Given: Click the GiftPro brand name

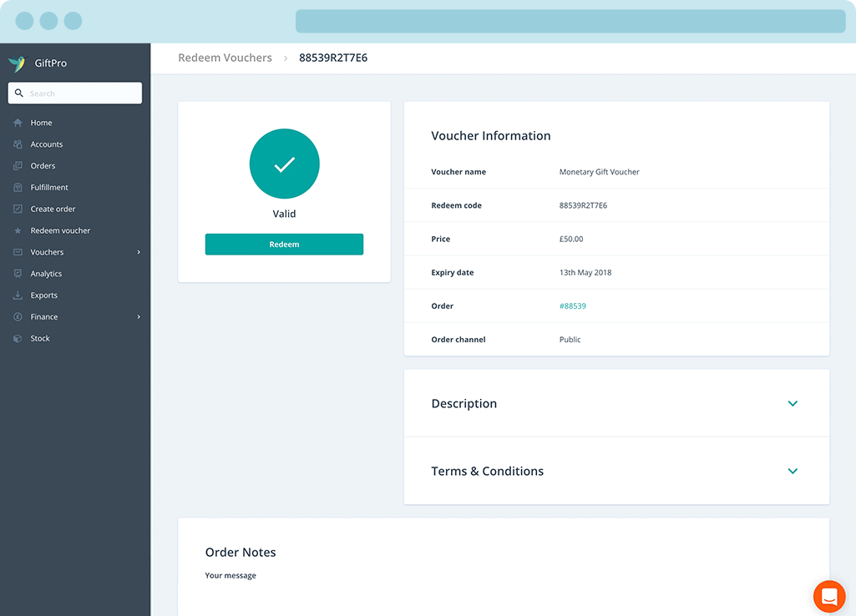Looking at the screenshot, I should [x=51, y=63].
